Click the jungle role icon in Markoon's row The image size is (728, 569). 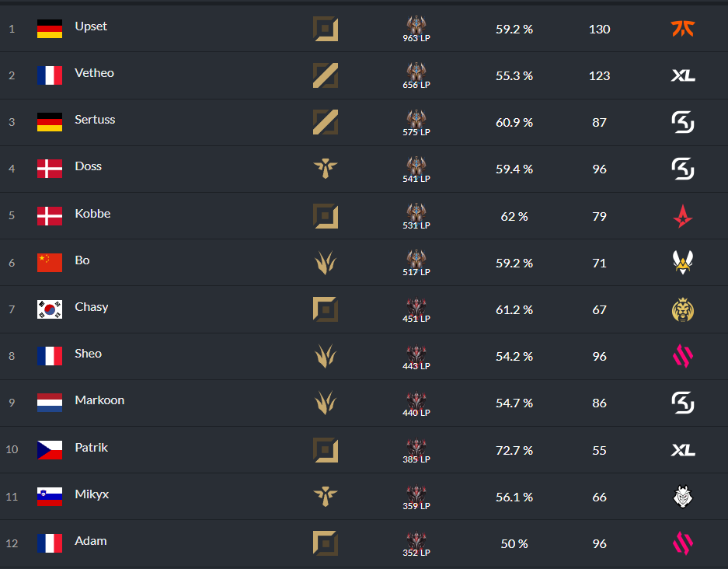tap(325, 403)
